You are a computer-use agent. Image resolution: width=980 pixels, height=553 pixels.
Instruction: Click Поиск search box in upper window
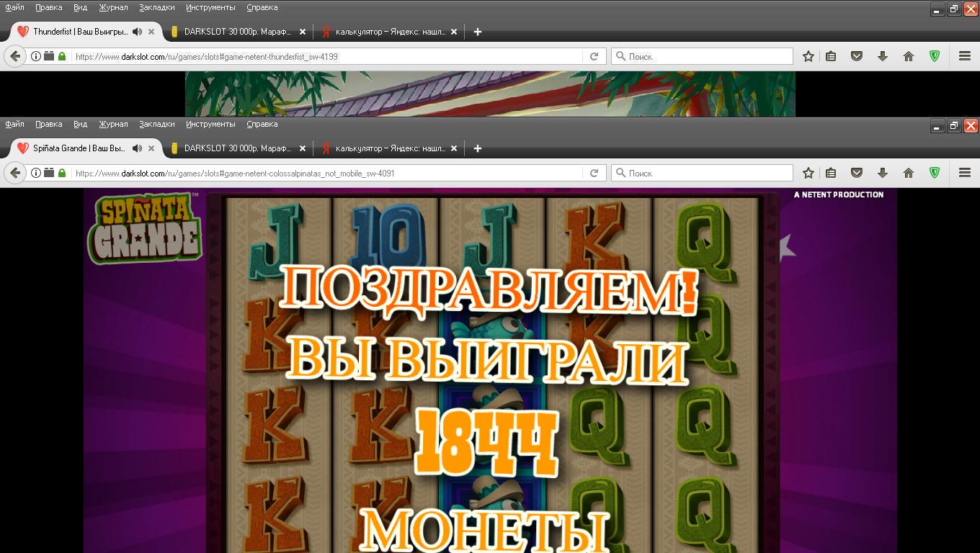click(x=702, y=56)
